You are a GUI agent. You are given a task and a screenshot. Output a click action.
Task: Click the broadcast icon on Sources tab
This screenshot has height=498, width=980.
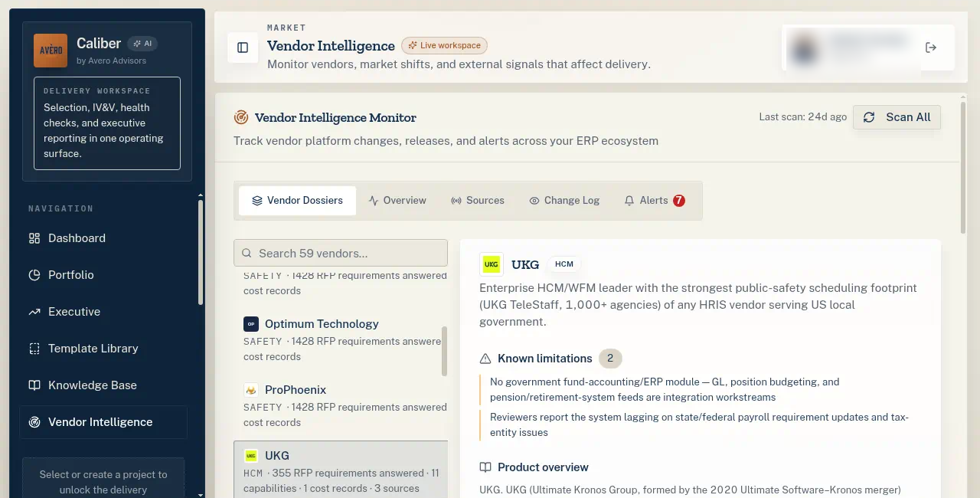click(x=456, y=201)
